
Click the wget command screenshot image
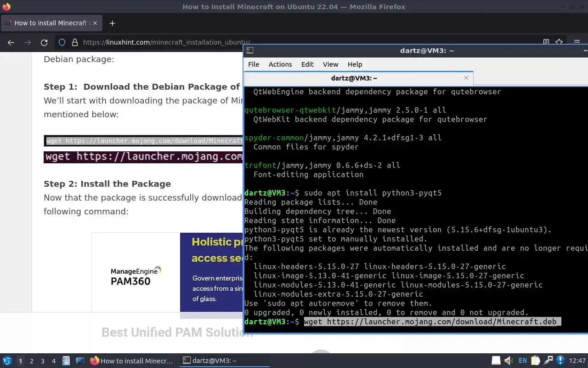[x=143, y=157]
